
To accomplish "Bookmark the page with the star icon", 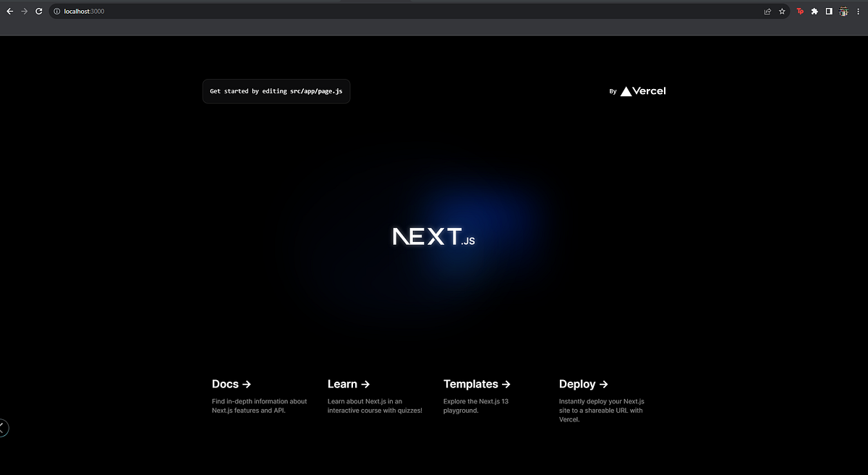I will click(781, 11).
